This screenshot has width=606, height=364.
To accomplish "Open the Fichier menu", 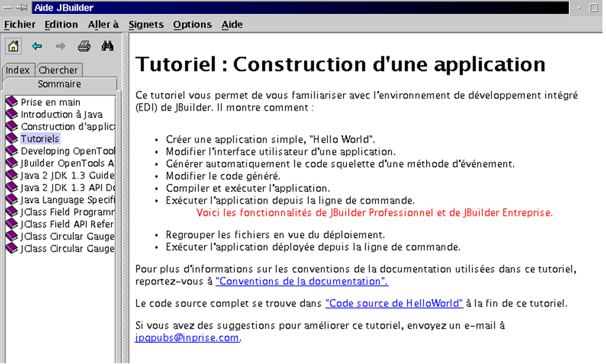I will pos(20,24).
